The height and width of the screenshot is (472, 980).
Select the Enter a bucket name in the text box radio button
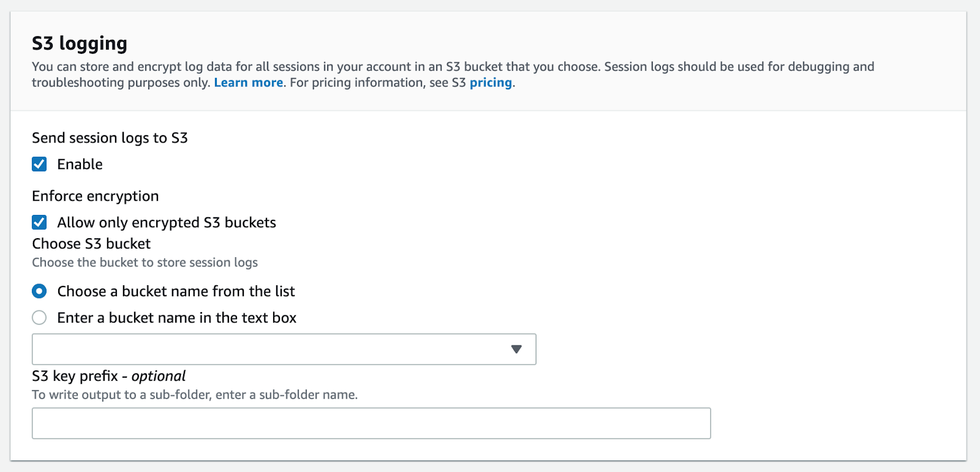[x=39, y=318]
